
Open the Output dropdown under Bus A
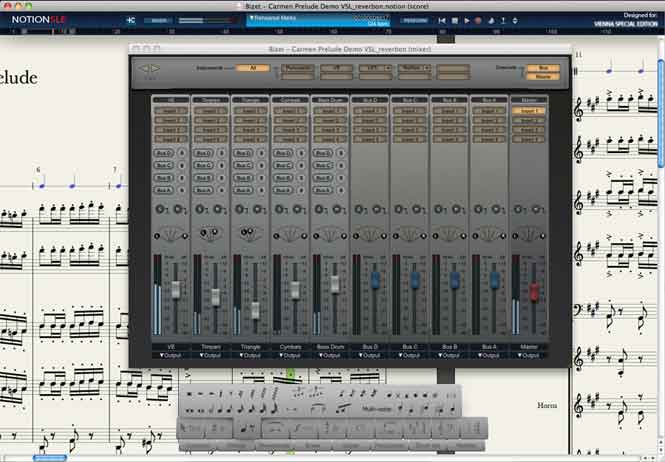pyautogui.click(x=489, y=356)
